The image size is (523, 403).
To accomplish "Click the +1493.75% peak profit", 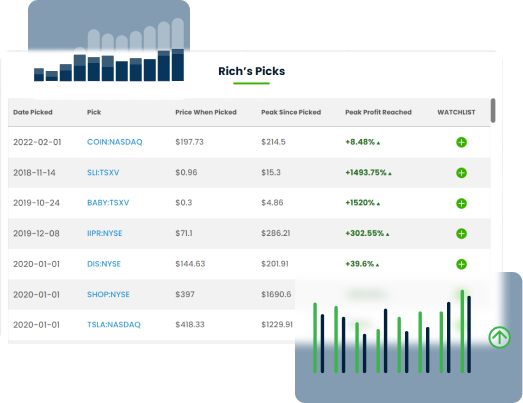I will (368, 172).
